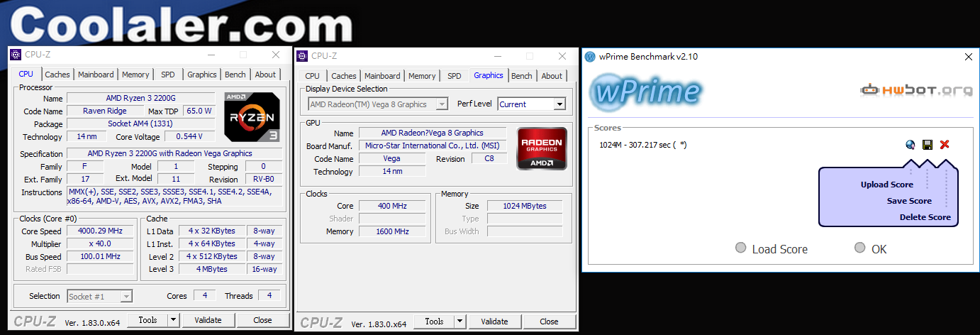Click the AMD Ryzen 3 2200G name field
This screenshot has width=980, height=335.
pos(140,98)
